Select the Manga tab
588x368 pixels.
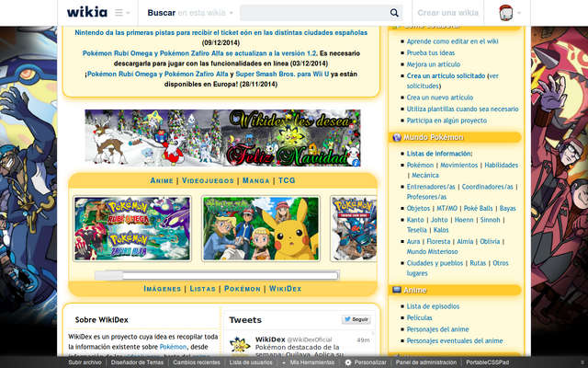click(255, 180)
